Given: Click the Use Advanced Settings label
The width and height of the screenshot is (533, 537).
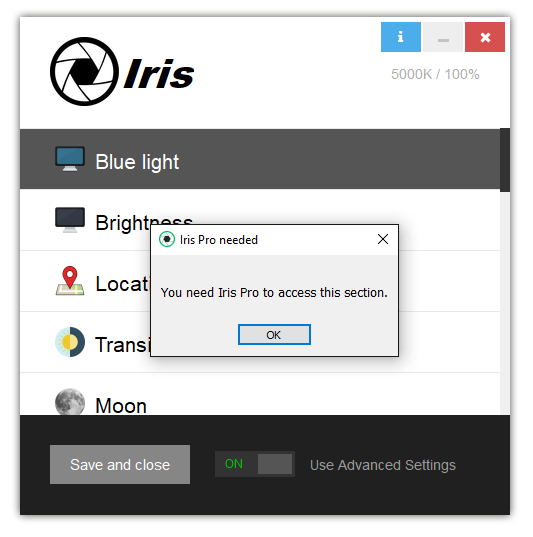Looking at the screenshot, I should point(383,465).
